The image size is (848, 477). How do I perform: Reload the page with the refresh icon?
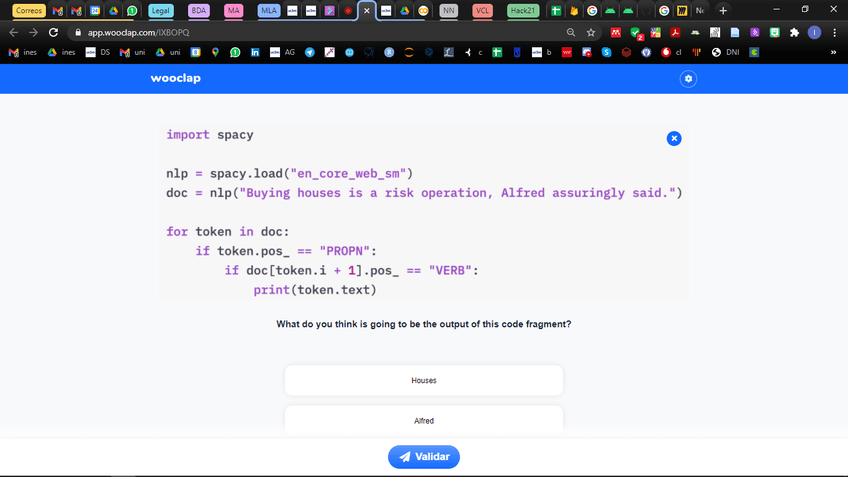pos(54,32)
